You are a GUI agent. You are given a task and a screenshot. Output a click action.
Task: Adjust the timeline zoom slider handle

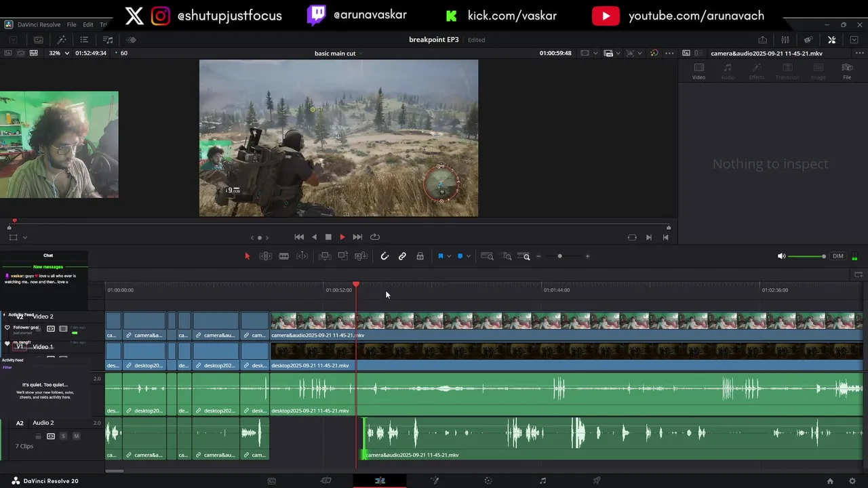click(559, 256)
